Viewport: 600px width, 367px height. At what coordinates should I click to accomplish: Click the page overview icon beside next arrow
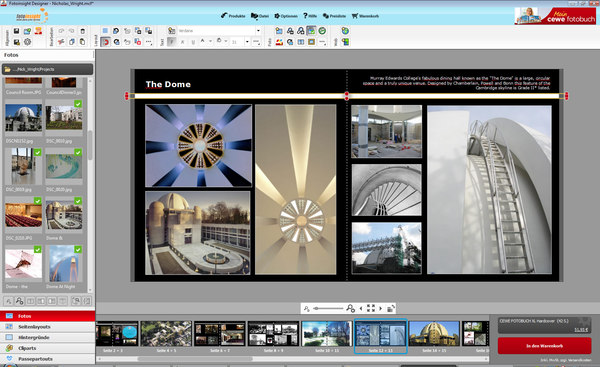pyautogui.click(x=390, y=308)
